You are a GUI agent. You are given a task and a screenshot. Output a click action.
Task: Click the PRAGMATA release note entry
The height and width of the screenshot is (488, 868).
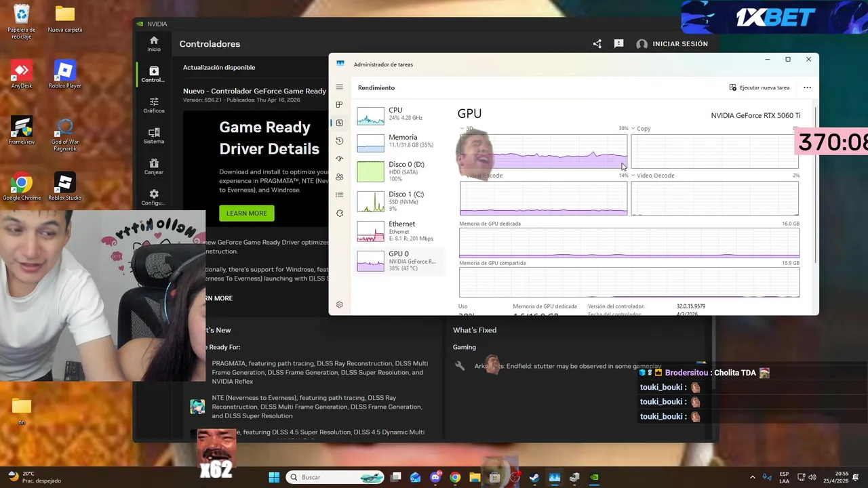pos(320,372)
